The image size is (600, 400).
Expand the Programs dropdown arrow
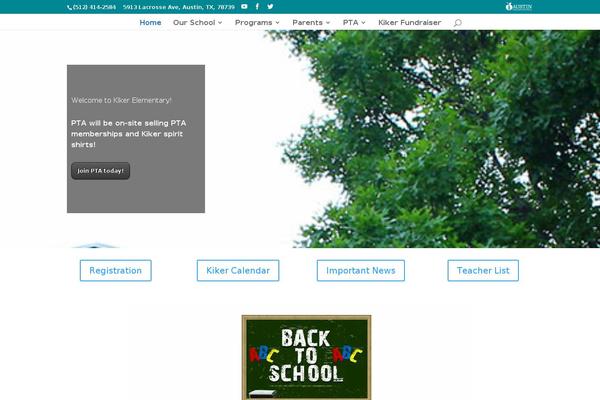click(277, 23)
